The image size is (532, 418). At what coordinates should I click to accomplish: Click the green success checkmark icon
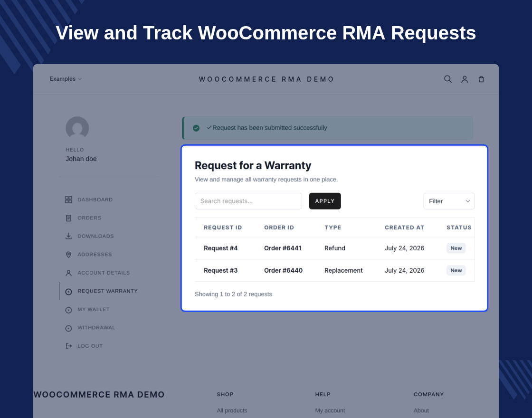pyautogui.click(x=196, y=128)
